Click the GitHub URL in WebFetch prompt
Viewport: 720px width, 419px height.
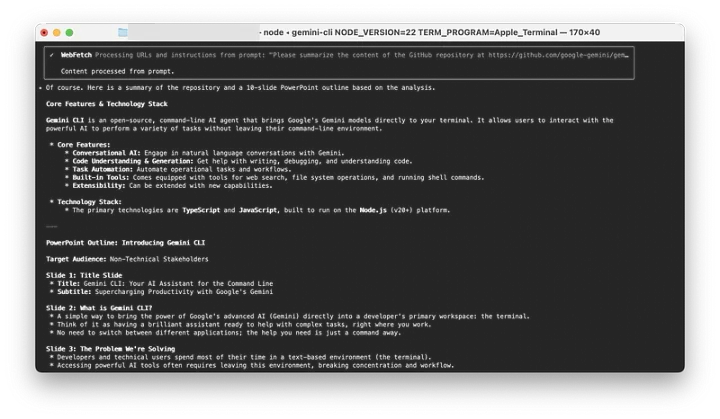558,55
